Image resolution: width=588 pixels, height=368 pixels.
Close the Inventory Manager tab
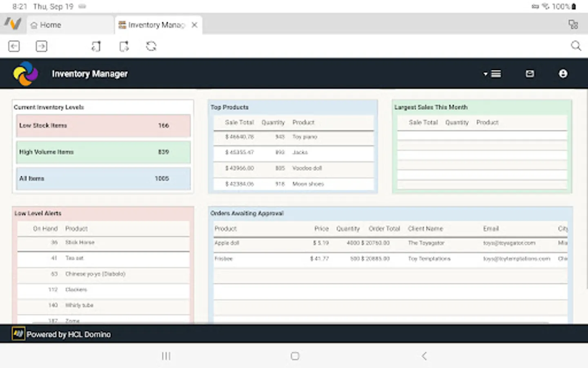click(194, 25)
